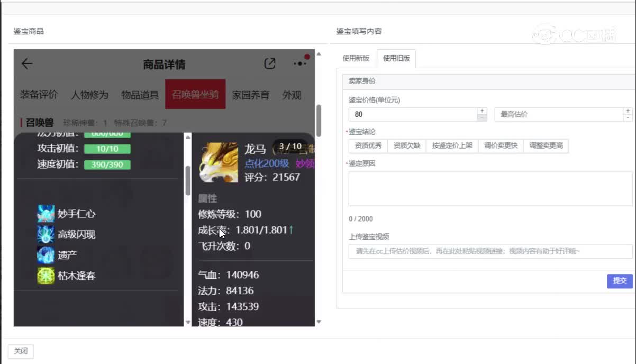Switch to the 家园养育 tab
Viewport: 636px width, 364px height.
[x=251, y=95]
